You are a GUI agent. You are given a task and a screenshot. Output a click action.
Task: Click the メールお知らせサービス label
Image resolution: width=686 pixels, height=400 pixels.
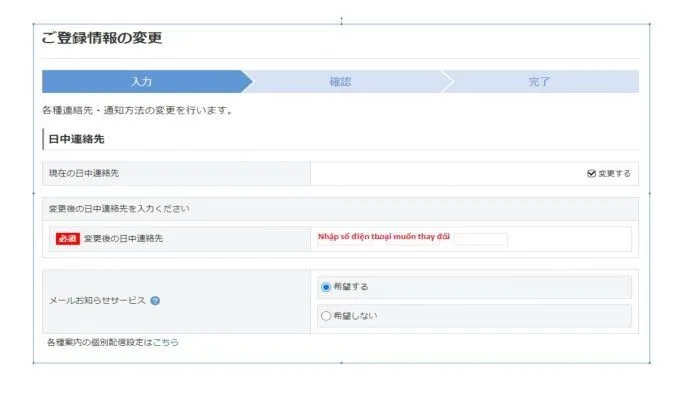pyautogui.click(x=97, y=301)
